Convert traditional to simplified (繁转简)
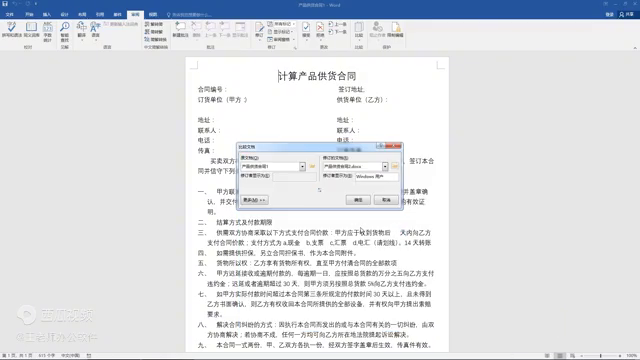Screen dimensions: 640x360 (x=154, y=24)
